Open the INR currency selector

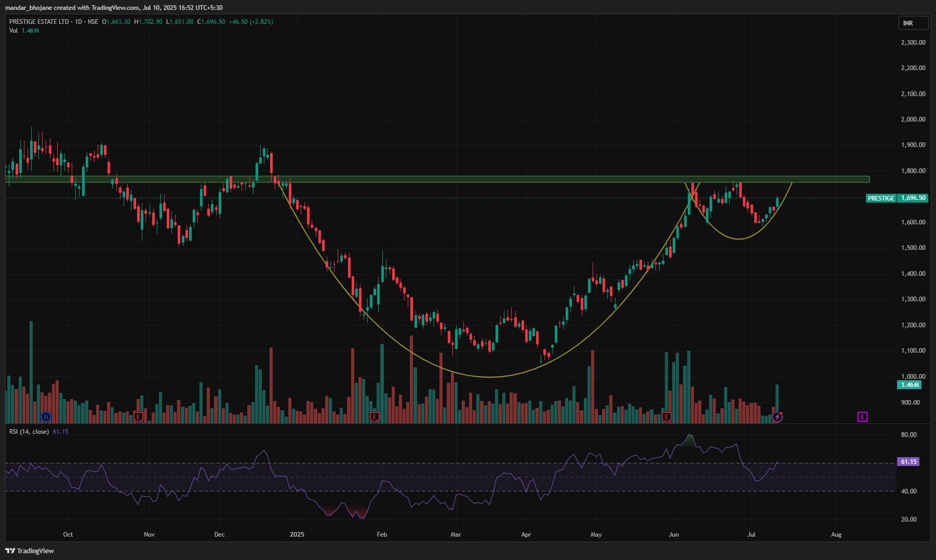913,23
